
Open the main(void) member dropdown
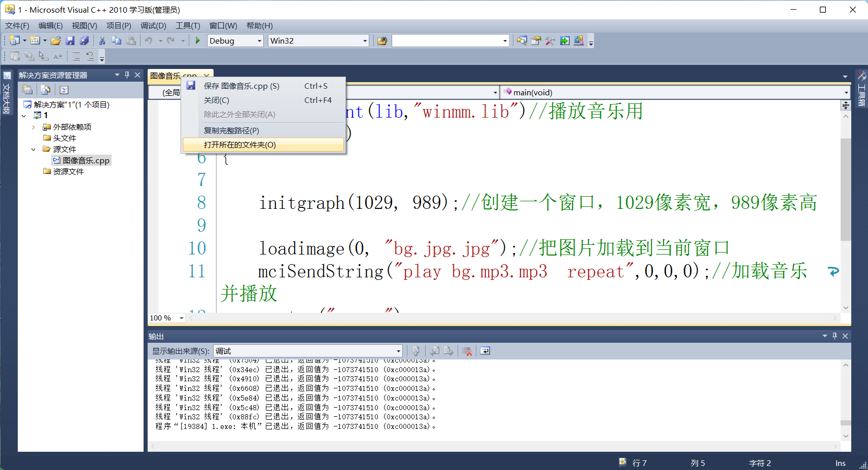tap(846, 92)
